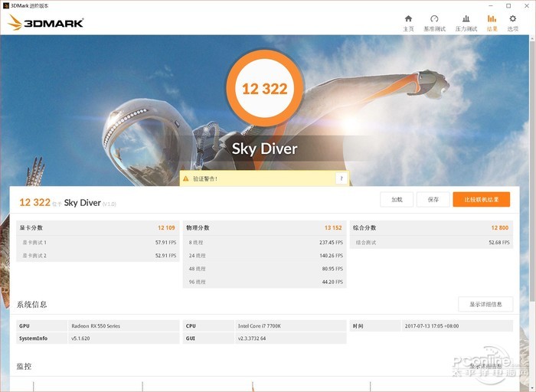
Task: Select the 结果 results icon
Action: coord(492,22)
